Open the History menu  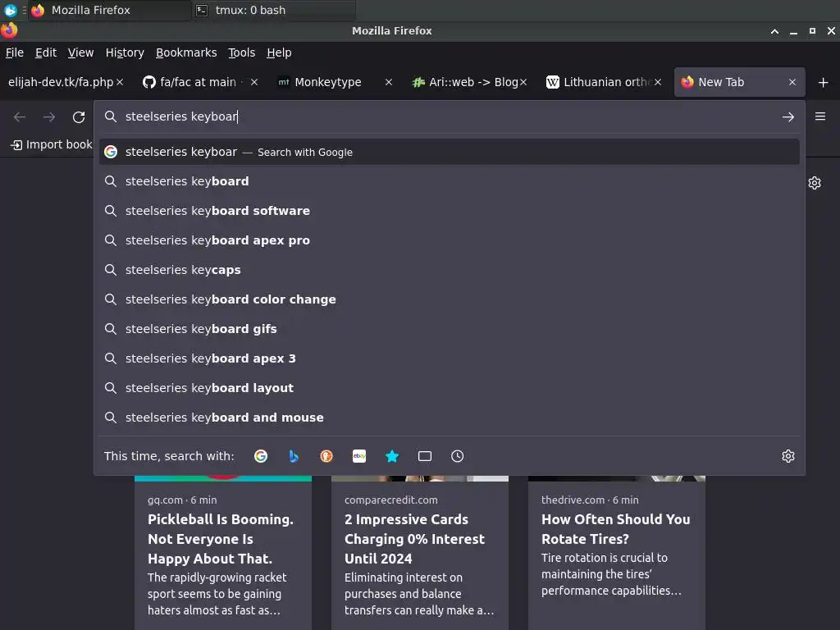coord(125,52)
